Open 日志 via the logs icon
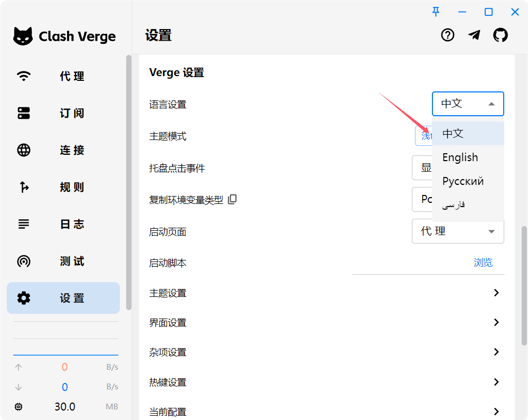The width and height of the screenshot is (528, 420). (23, 224)
